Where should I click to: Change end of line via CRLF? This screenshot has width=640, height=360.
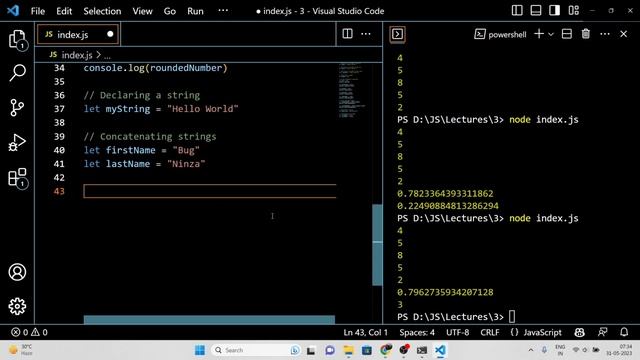pos(490,332)
